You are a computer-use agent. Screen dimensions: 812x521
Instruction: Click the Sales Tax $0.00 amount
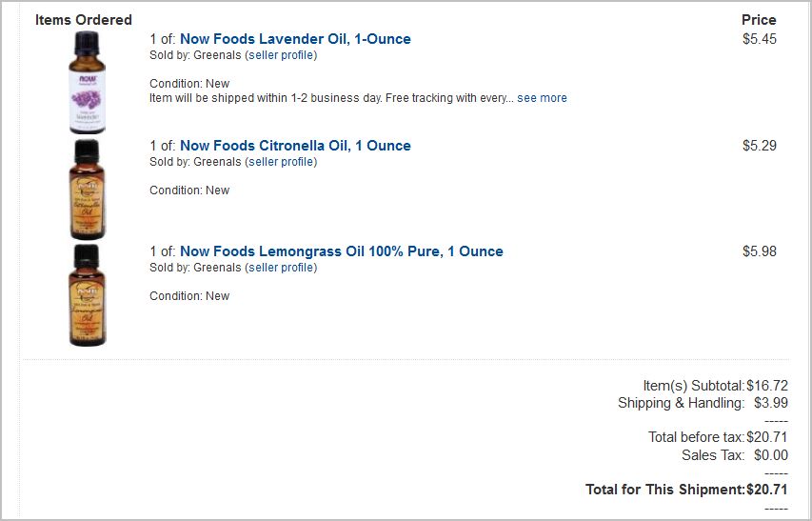771,455
